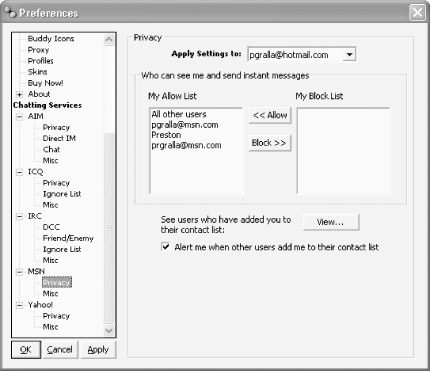Select 'pgralla@msn.com' in Allow List
This screenshot has height=371, width=431.
pyautogui.click(x=185, y=125)
